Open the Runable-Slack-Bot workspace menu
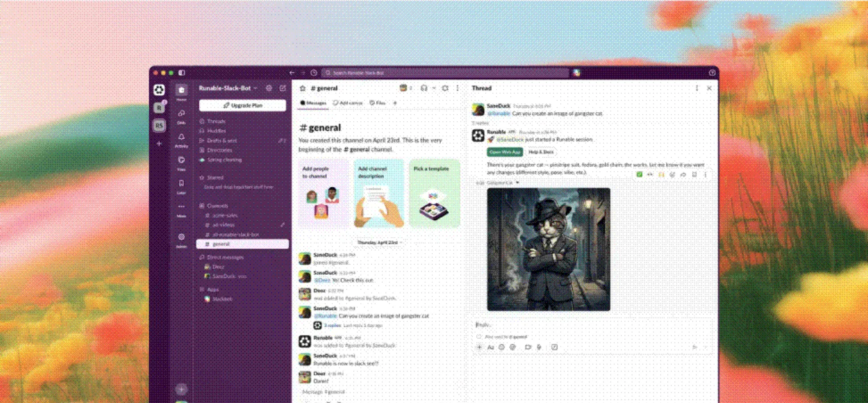This screenshot has height=403, width=868. (228, 88)
